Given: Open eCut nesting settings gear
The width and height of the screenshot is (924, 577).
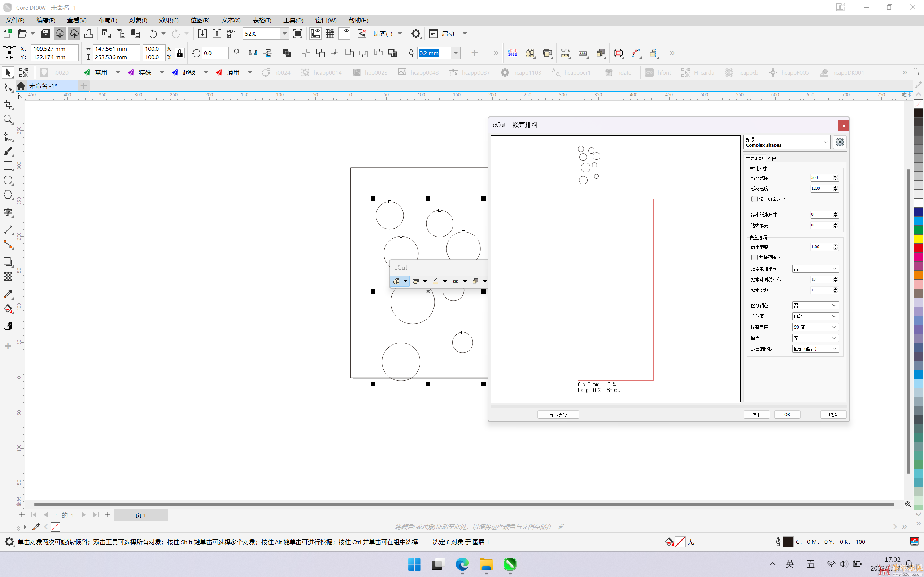Looking at the screenshot, I should click(840, 142).
